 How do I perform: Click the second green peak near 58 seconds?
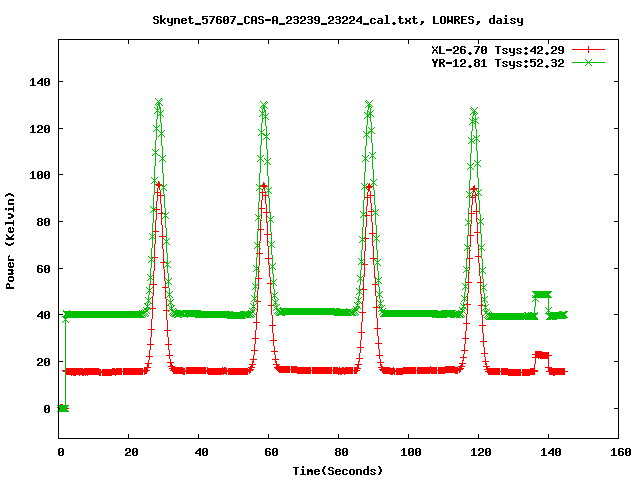click(x=264, y=106)
